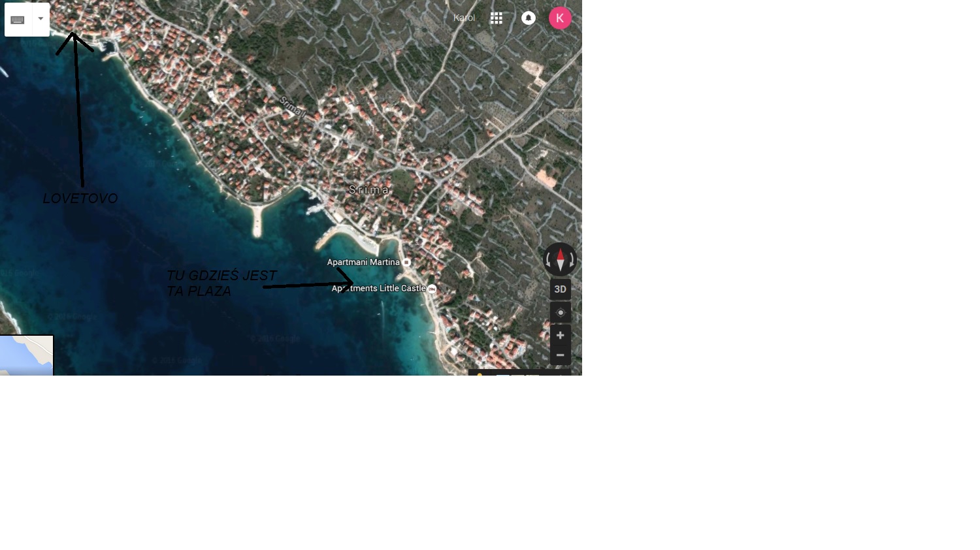Screen dimensions: 980x550
Task: Select the Apartmani Martina place marker
Action: pyautogui.click(x=406, y=262)
